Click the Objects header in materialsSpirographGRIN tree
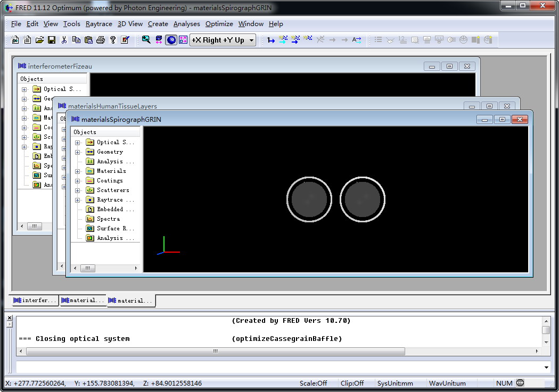This screenshot has height=392, width=559. (105, 132)
